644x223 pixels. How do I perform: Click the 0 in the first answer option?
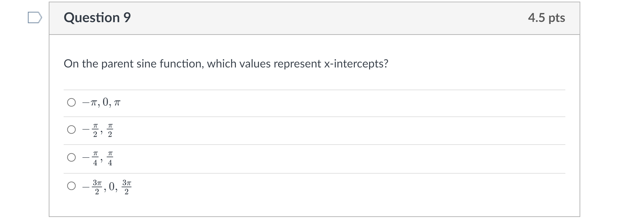105,102
